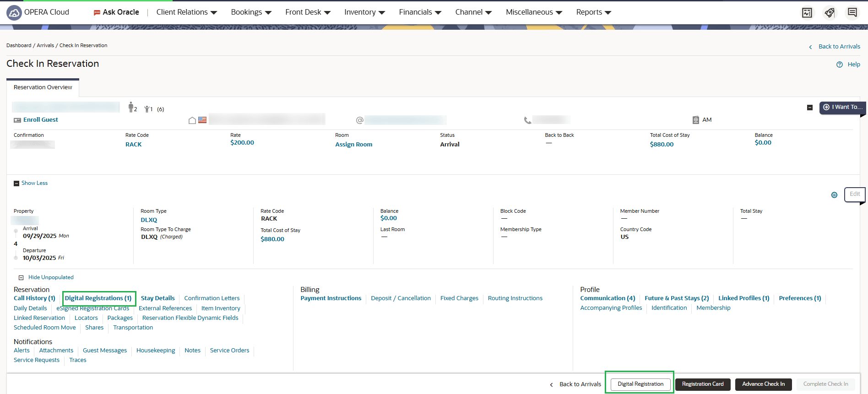Click the Enroll Guest link
This screenshot has height=394, width=868.
tap(41, 120)
